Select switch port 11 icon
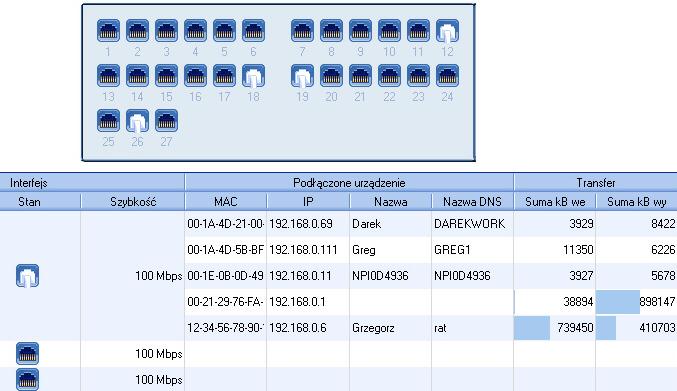The image size is (677, 391). coord(418,31)
